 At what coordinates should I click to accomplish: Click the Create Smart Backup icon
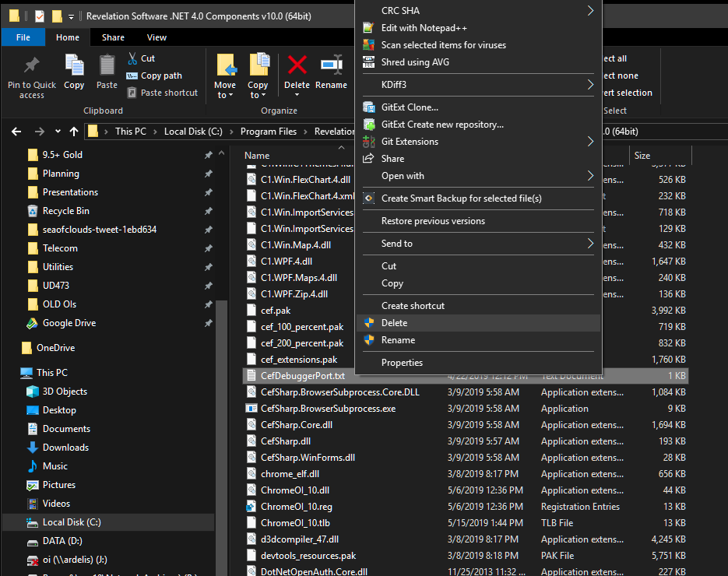[x=368, y=198]
